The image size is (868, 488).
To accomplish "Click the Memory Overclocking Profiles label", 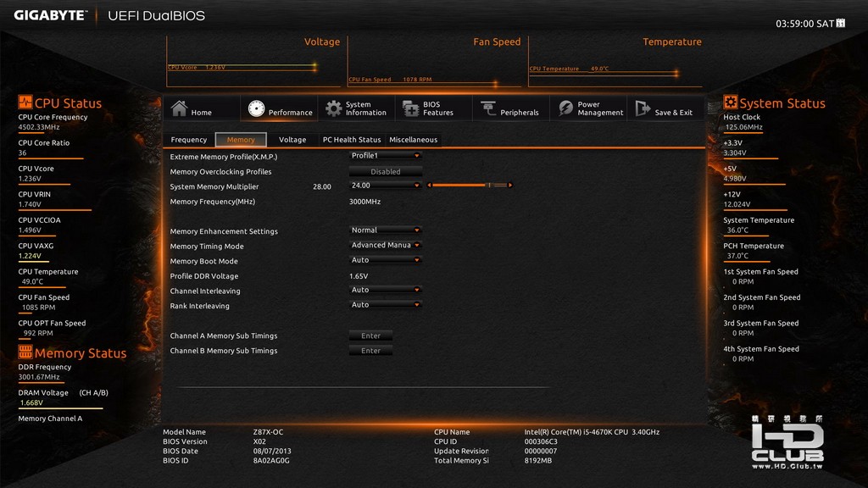I will 221,172.
